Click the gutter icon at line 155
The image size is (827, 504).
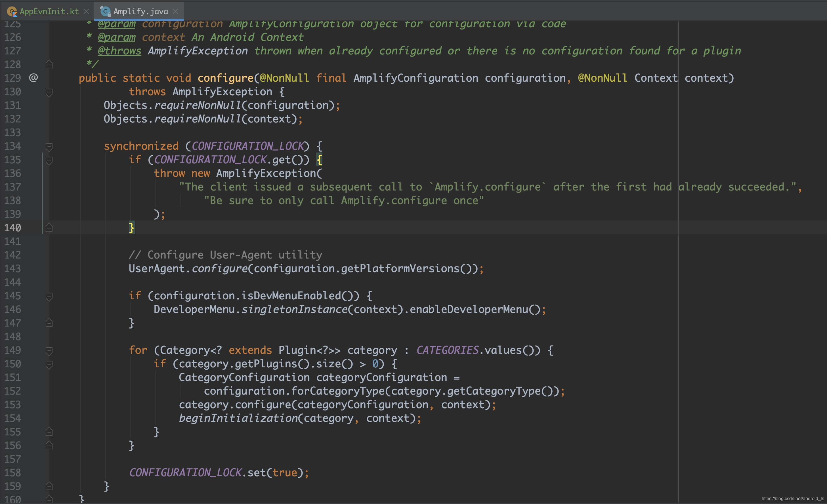pyautogui.click(x=49, y=431)
